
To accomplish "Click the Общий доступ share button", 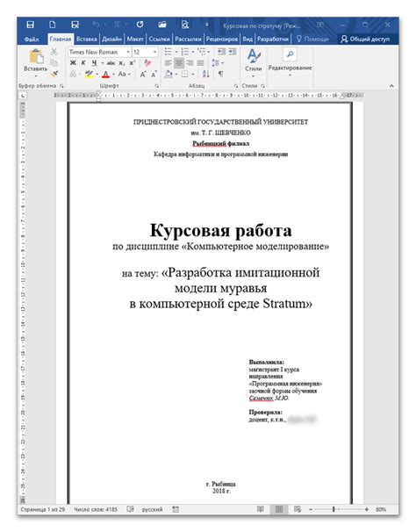I will 365,39.
